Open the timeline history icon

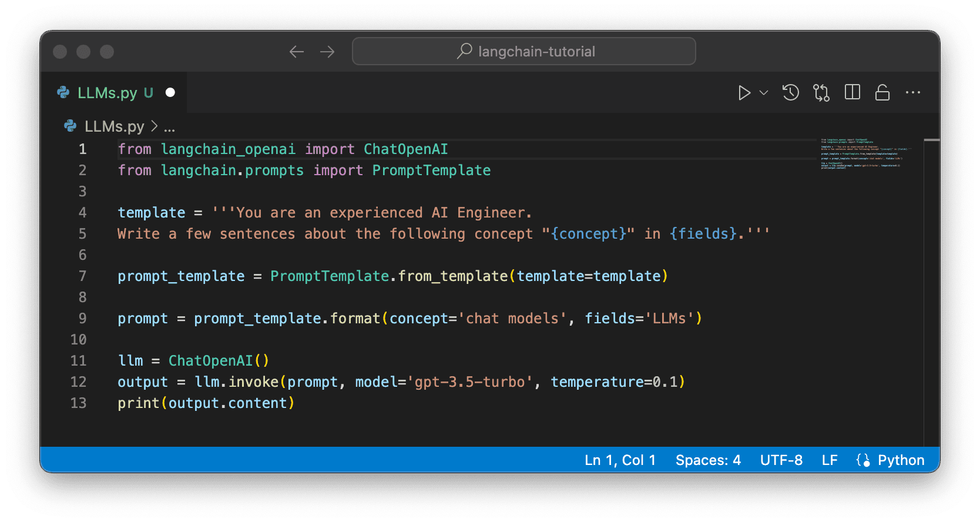pyautogui.click(x=791, y=93)
